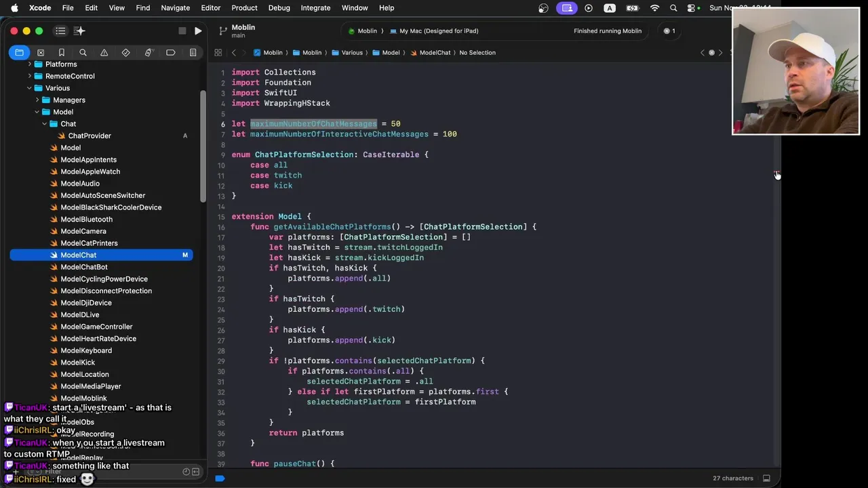Open the Editor menu
This screenshot has width=868, height=488.
[210, 8]
